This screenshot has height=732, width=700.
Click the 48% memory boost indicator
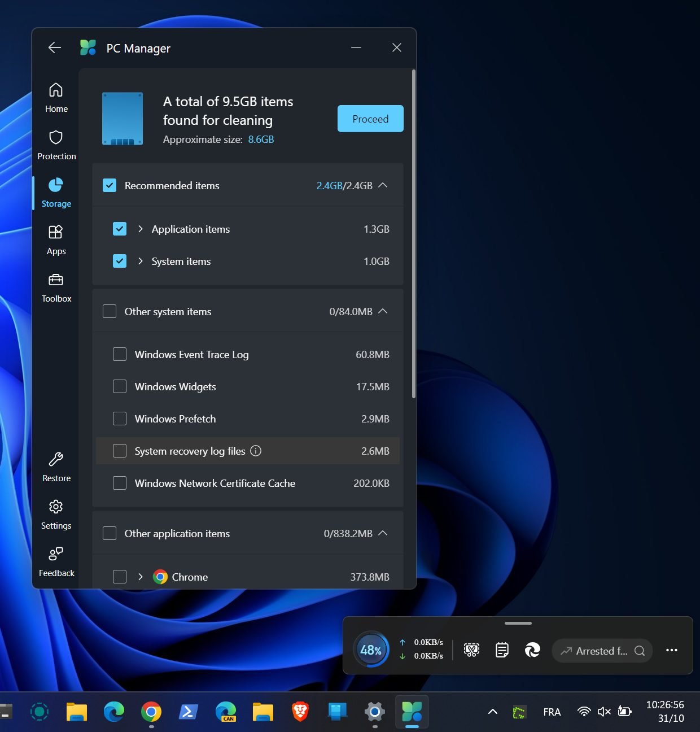click(371, 650)
